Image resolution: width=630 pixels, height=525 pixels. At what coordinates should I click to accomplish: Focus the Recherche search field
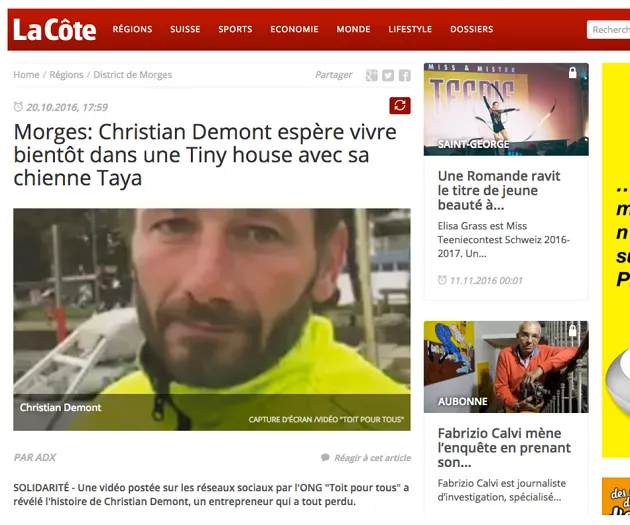click(608, 30)
